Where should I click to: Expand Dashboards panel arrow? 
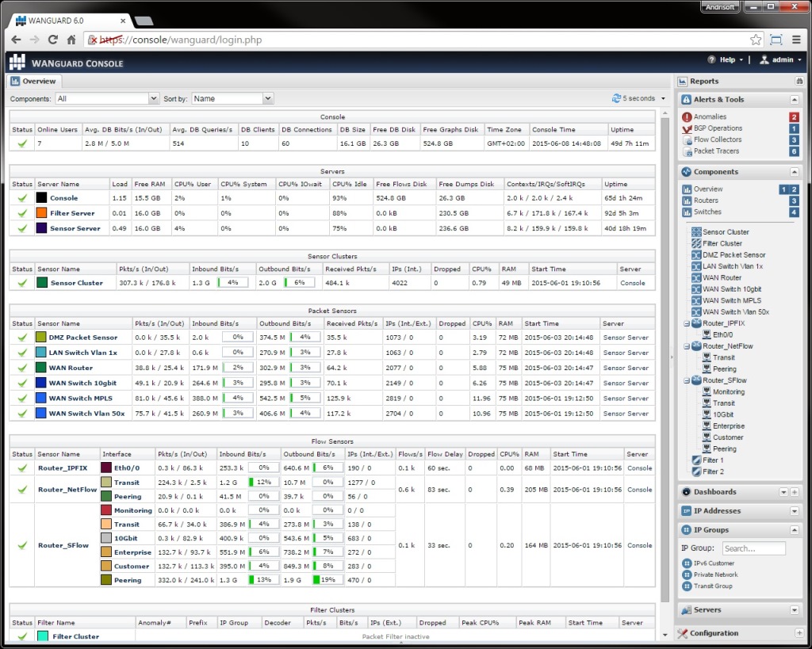(x=783, y=492)
